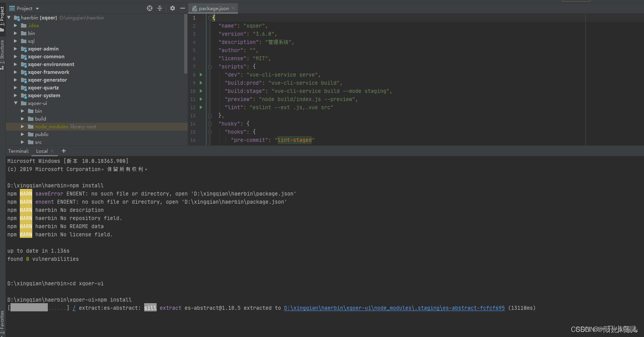This screenshot has width=644, height=337.
Task: Hide the Project panel with minus icon
Action: click(x=183, y=8)
